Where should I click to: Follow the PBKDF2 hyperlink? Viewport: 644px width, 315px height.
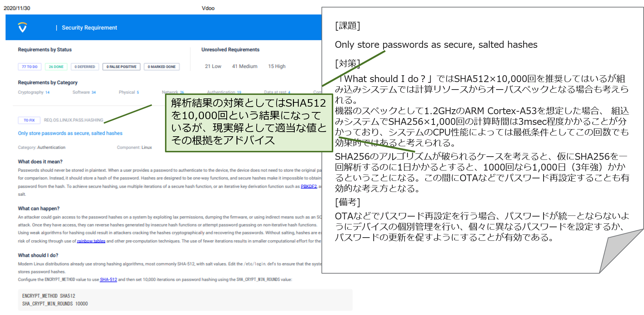[x=309, y=187]
